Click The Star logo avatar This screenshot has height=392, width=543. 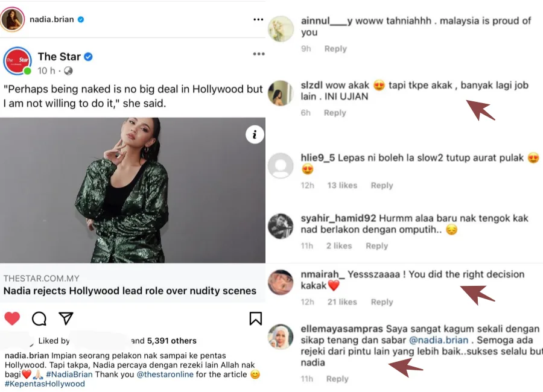pos(17,61)
